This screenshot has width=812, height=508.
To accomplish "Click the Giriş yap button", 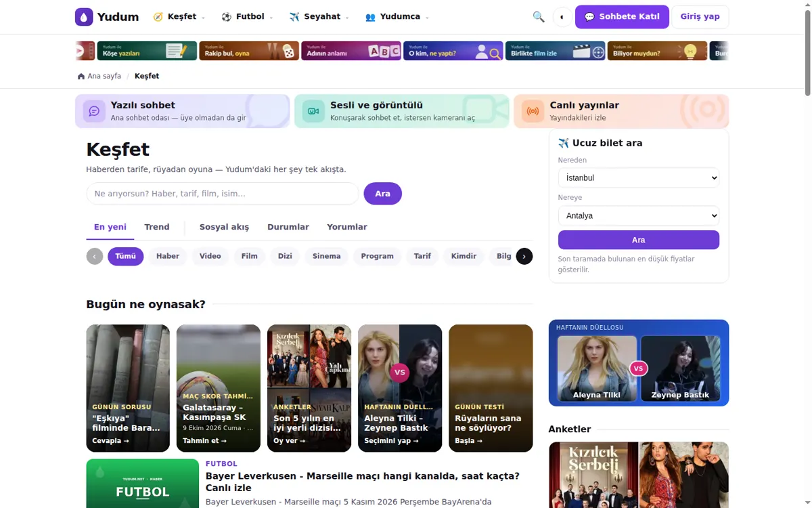I will pyautogui.click(x=700, y=17).
